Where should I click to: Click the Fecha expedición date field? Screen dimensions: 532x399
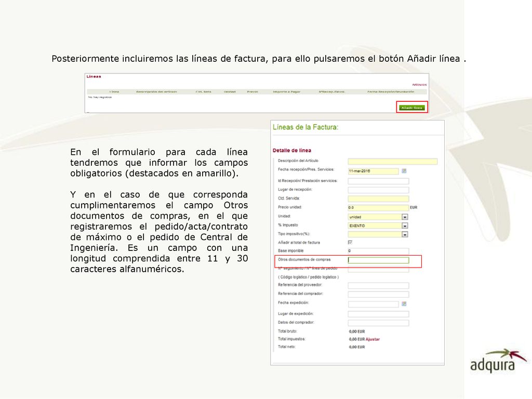pyautogui.click(x=373, y=304)
